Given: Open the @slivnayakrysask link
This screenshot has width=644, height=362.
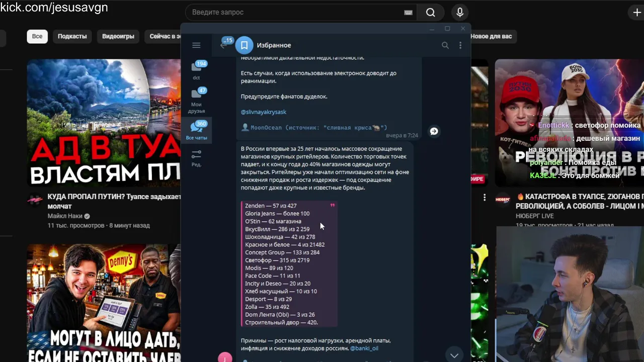Looking at the screenshot, I should (x=263, y=112).
